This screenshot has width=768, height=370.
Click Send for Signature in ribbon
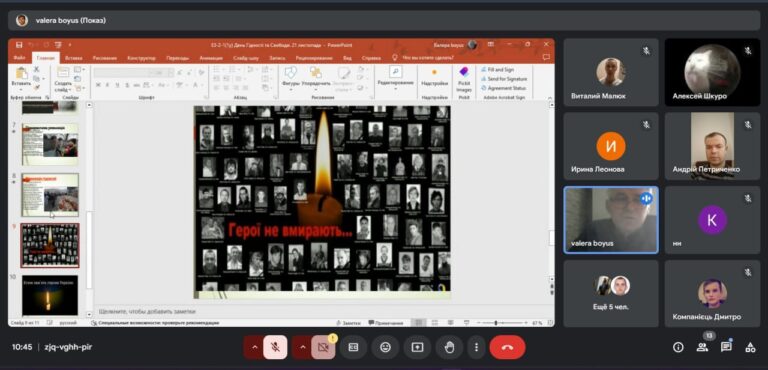coord(504,78)
